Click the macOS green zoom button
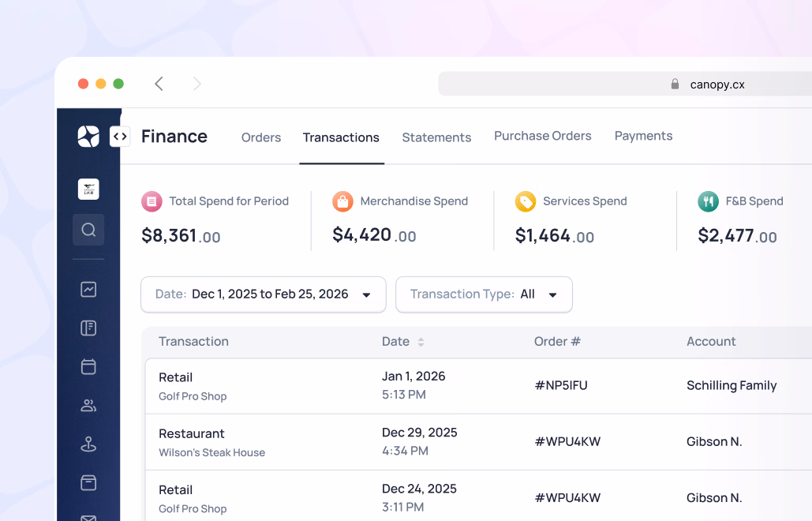This screenshot has width=812, height=521. [x=118, y=84]
